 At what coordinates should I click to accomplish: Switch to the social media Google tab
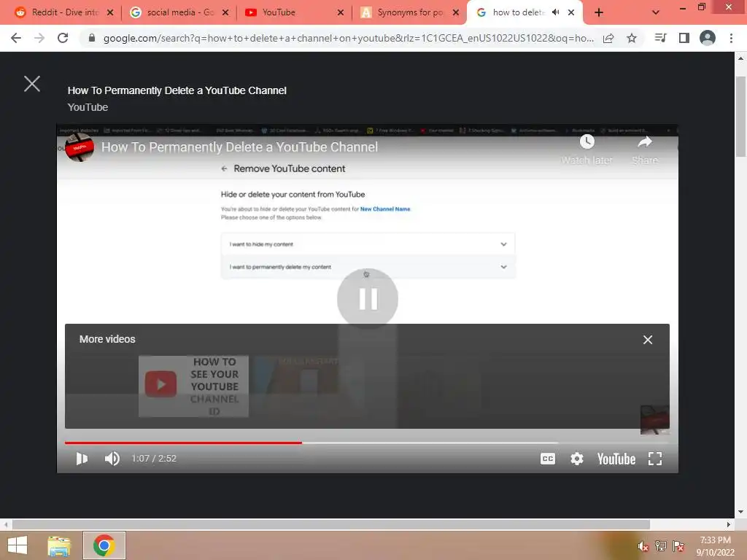[179, 12]
